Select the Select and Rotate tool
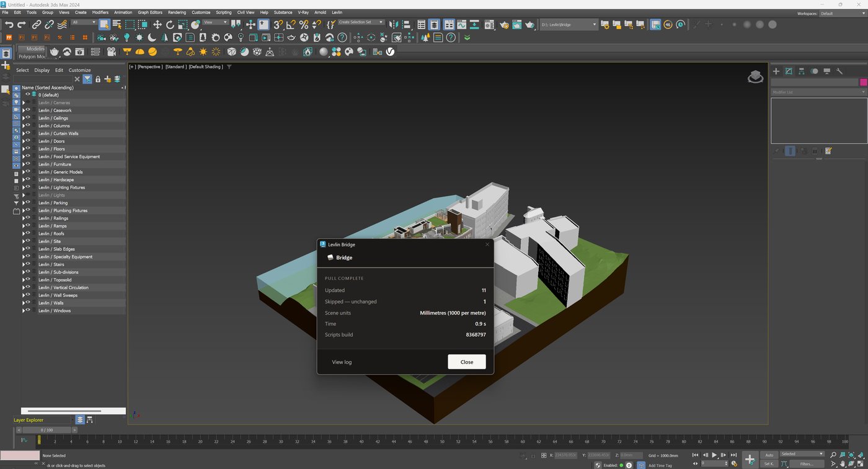 [170, 25]
